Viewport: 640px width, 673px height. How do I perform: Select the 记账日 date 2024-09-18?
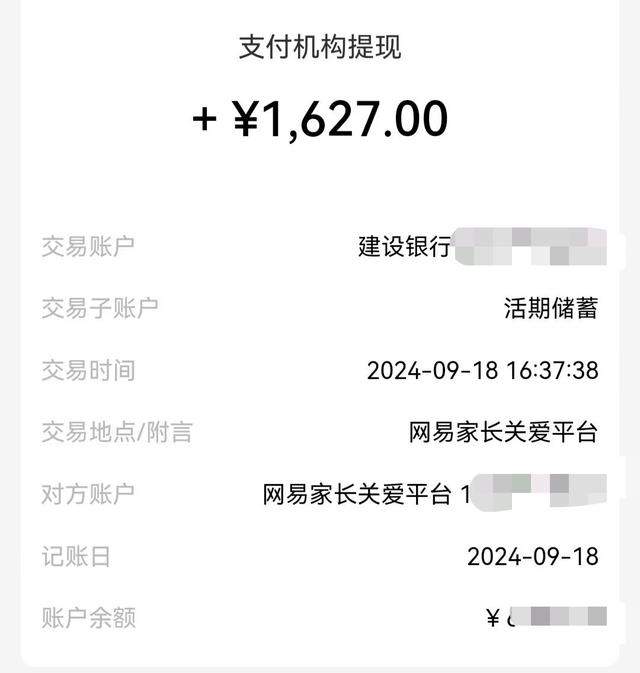click(533, 556)
